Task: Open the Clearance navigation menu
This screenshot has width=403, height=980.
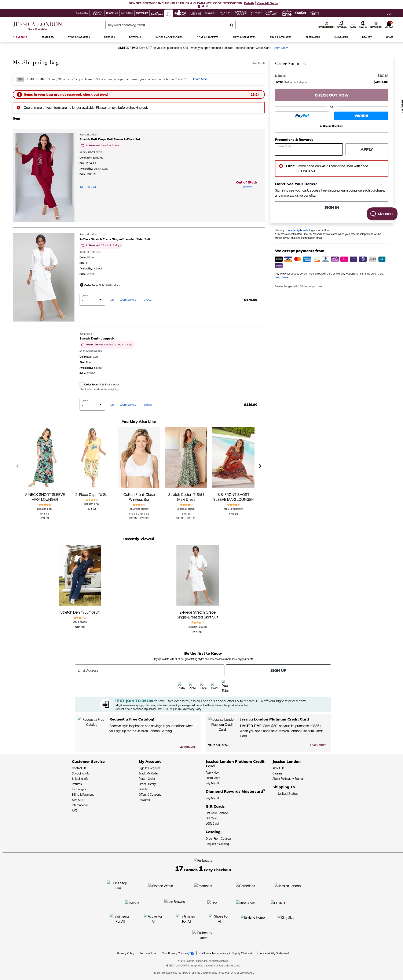Action: click(x=20, y=38)
